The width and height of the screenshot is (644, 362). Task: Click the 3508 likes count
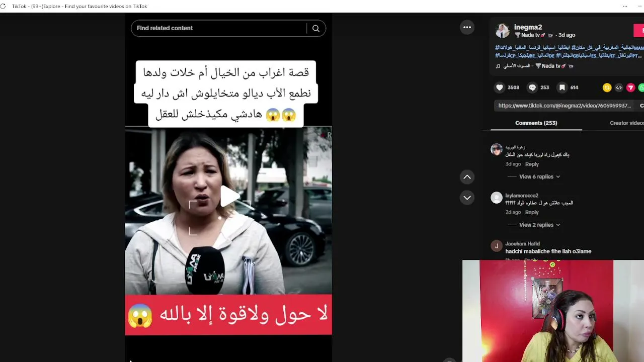pos(513,87)
